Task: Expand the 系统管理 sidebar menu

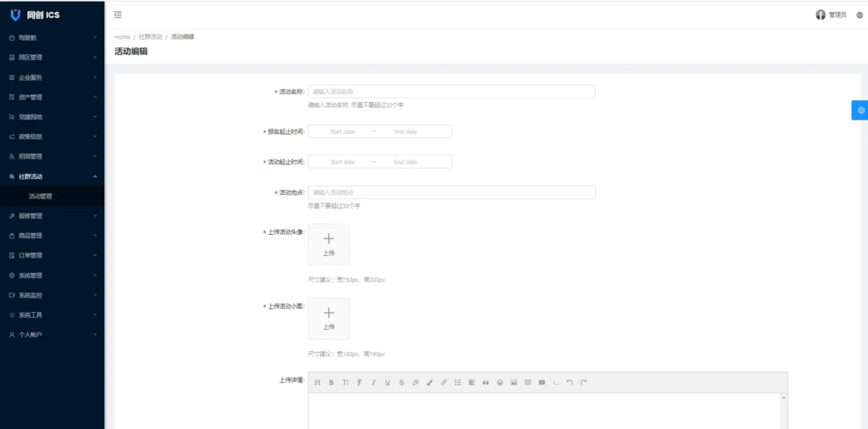Action: (x=52, y=276)
